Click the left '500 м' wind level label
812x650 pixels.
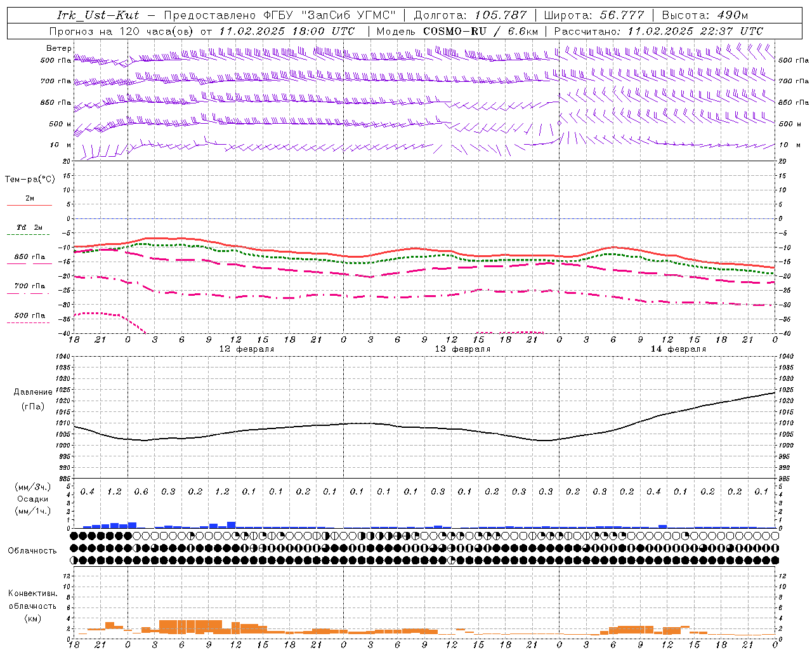click(60, 124)
